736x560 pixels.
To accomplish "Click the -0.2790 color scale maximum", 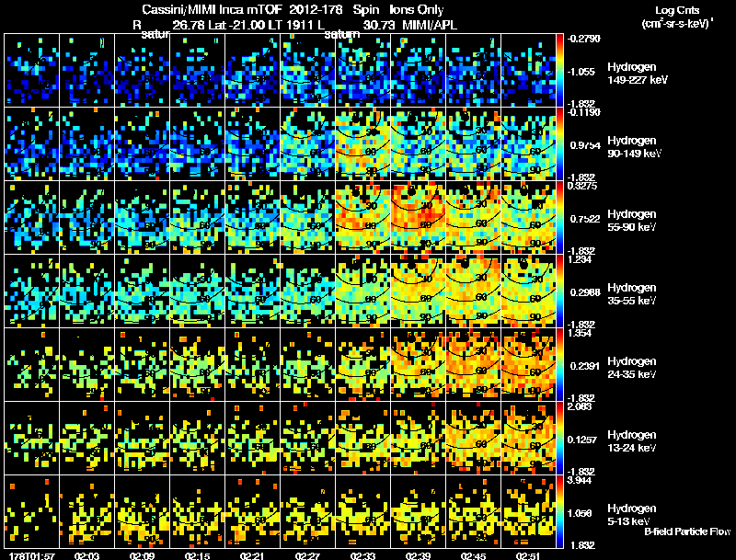I will click(x=583, y=39).
